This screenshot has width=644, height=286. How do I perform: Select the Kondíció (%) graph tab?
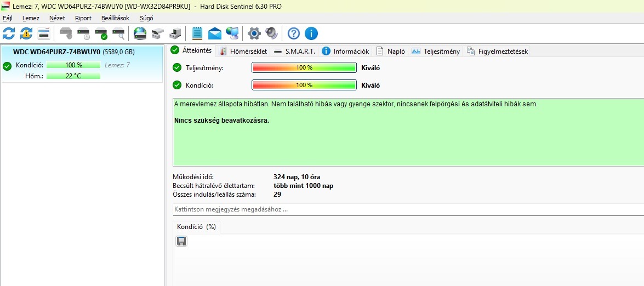point(196,226)
